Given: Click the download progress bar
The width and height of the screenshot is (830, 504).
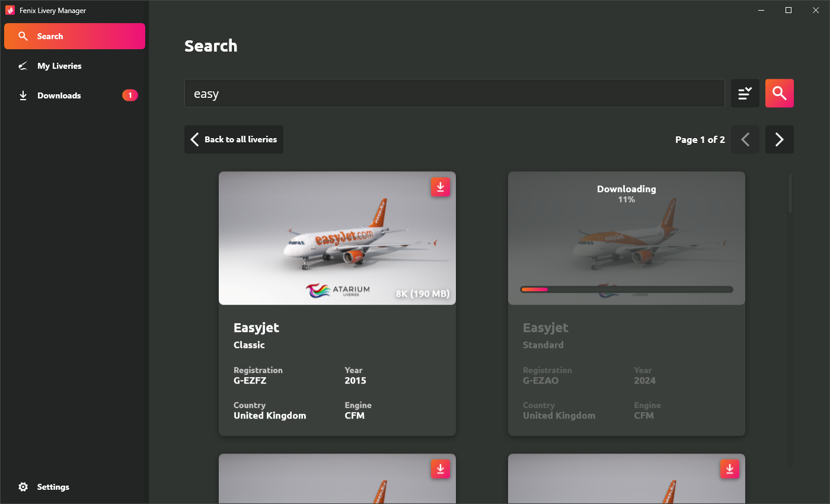Looking at the screenshot, I should coord(626,289).
